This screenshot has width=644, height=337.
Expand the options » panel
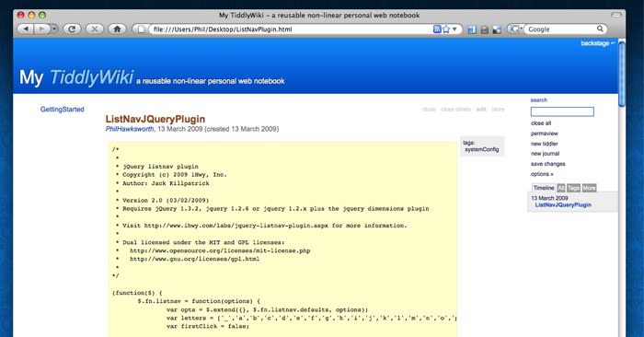click(x=542, y=174)
